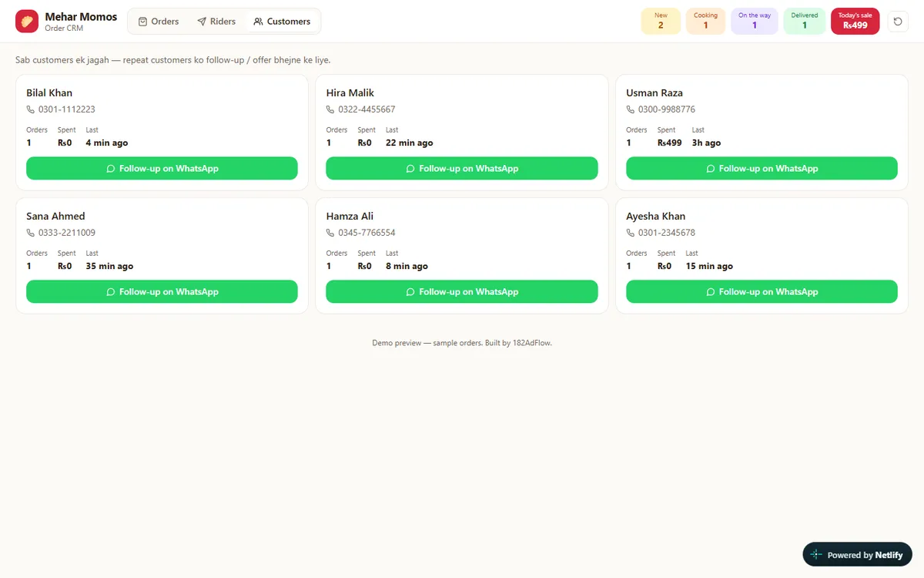Click the '8 min ago' last order
This screenshot has height=578, width=924.
pyautogui.click(x=407, y=266)
